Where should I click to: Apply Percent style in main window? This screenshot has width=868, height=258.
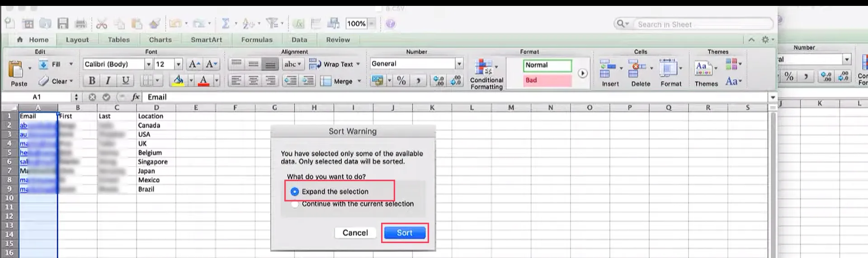click(x=401, y=81)
